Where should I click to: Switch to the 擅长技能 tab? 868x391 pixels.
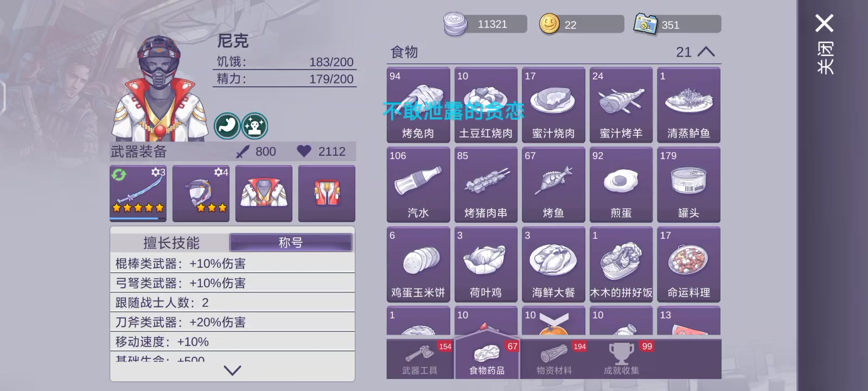[x=171, y=243]
